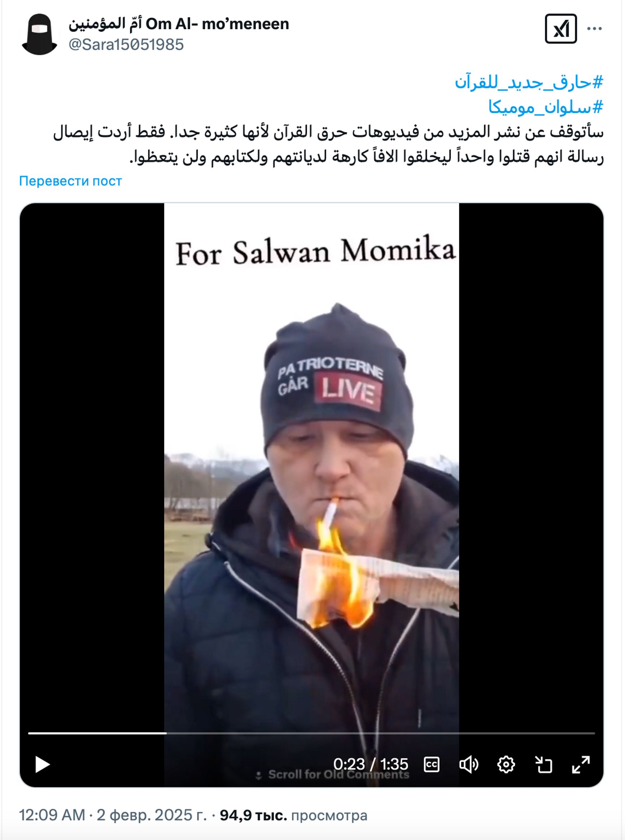This screenshot has height=840, width=625.
Task: Click the video progress bar
Action: [311, 733]
